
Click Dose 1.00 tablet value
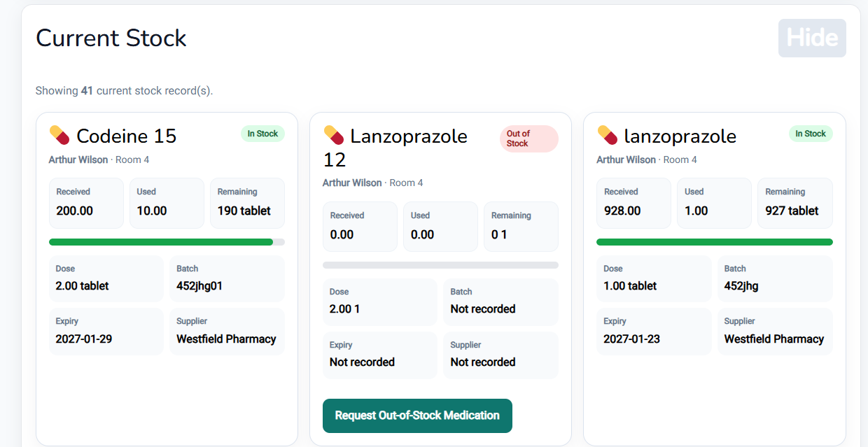[630, 285]
